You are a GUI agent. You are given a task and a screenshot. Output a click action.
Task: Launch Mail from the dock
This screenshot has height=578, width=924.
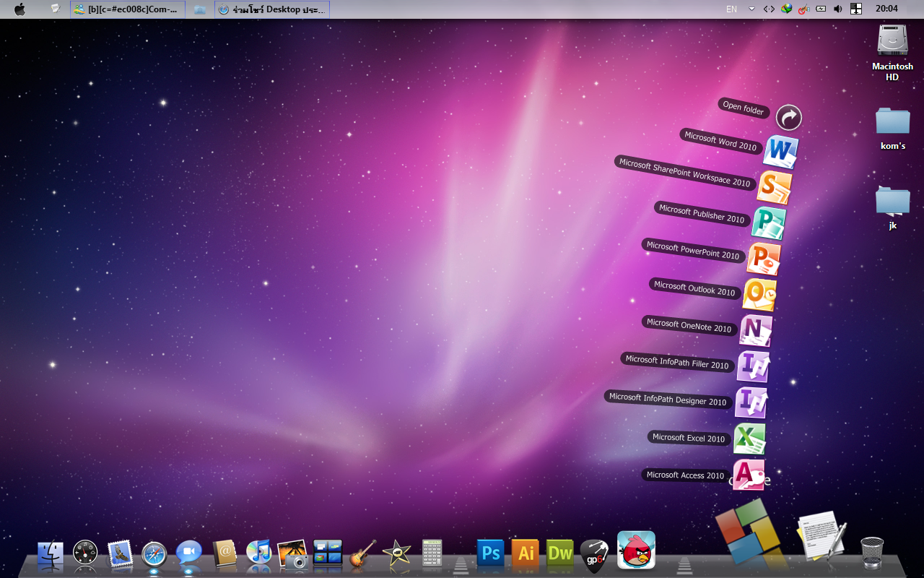point(121,553)
